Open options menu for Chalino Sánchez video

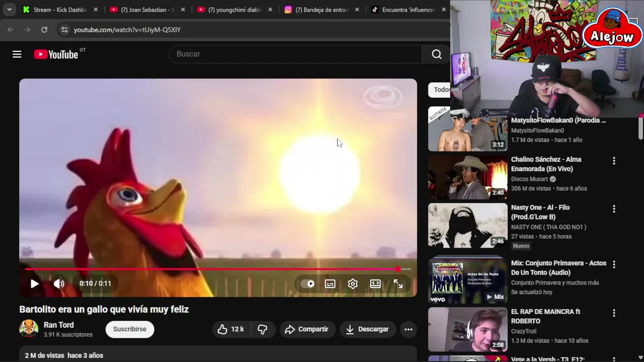tap(614, 161)
